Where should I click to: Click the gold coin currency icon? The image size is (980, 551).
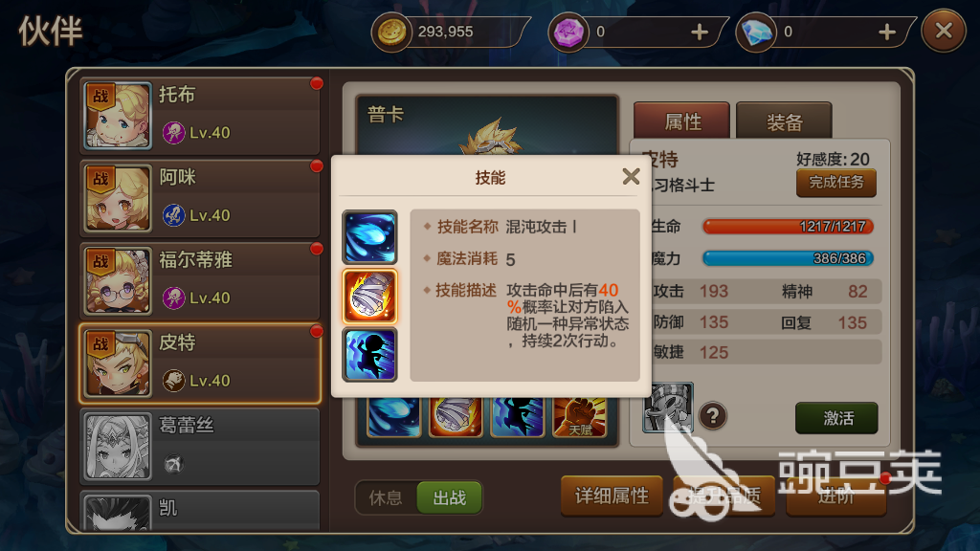(x=391, y=32)
